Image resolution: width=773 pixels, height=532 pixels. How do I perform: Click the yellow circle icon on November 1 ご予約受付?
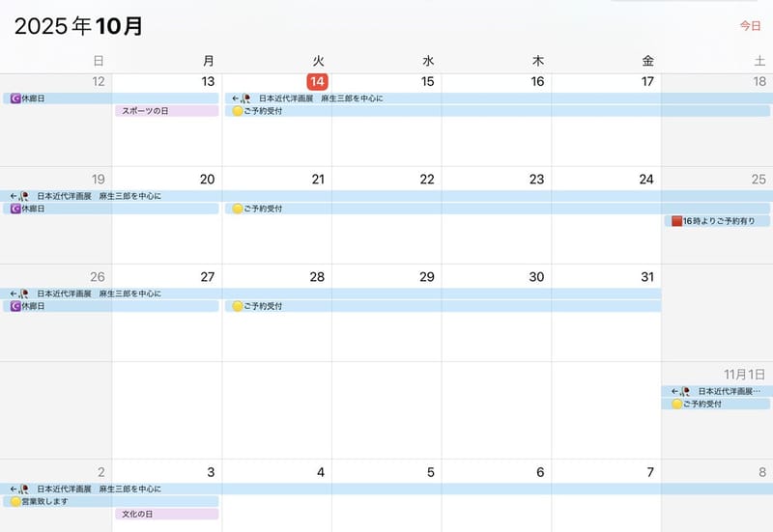tap(676, 404)
